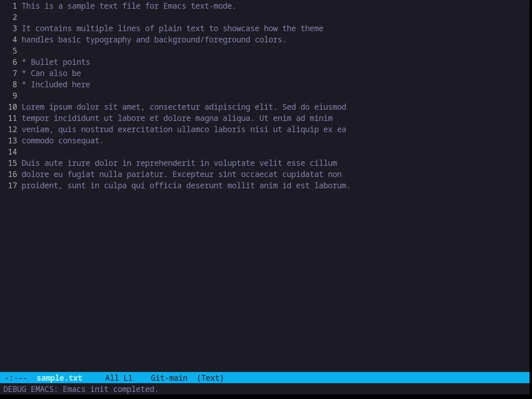This screenshot has width=532, height=399.
Task: Click line number 9 in the margin
Action: [x=15, y=96]
